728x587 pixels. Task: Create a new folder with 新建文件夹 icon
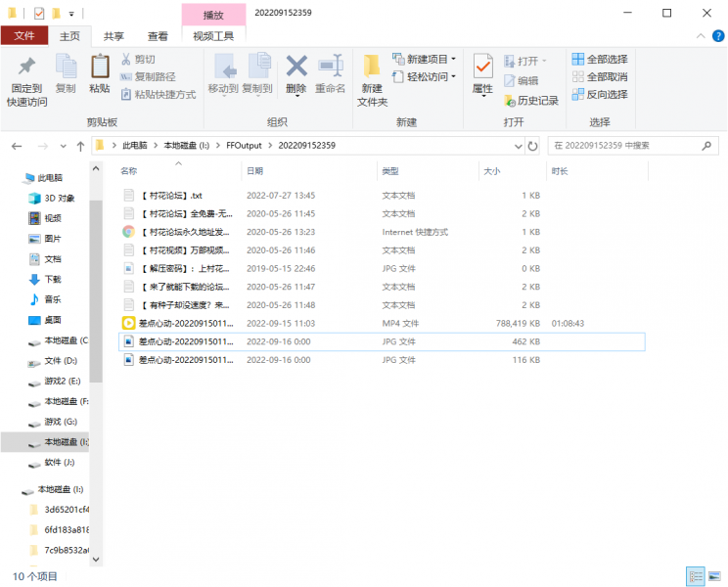pos(372,68)
